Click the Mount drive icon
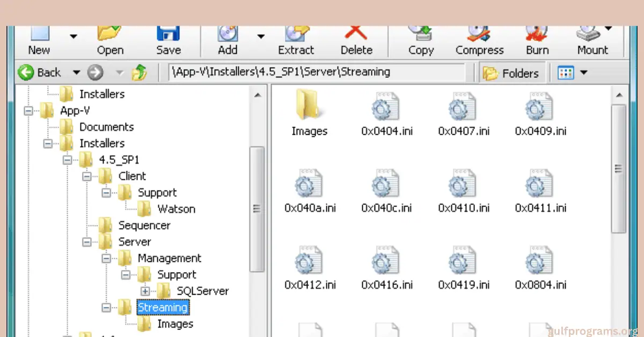Viewport: 644px width, 337px height. [x=588, y=35]
